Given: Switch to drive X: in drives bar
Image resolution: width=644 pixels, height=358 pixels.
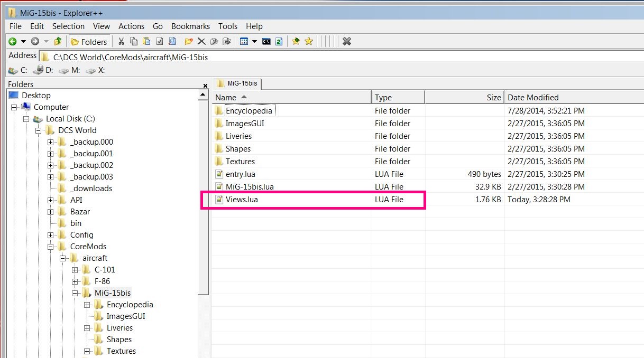Looking at the screenshot, I should point(95,70).
